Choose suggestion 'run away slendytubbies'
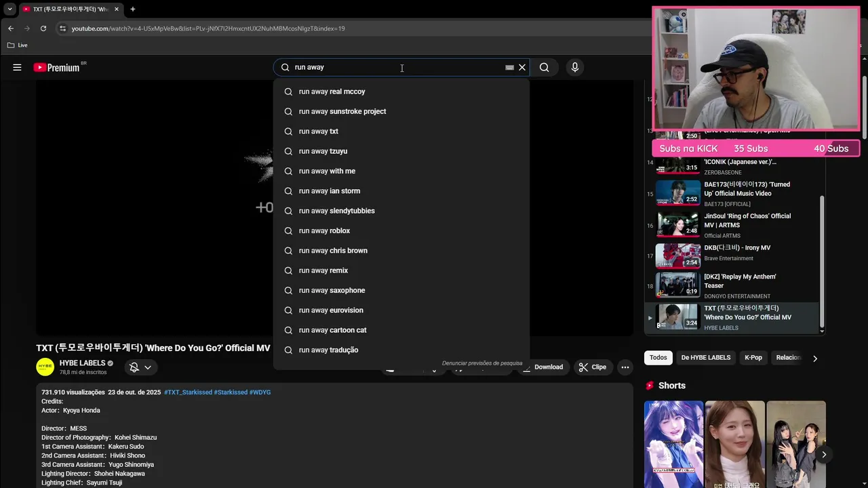The image size is (868, 488). click(401, 211)
